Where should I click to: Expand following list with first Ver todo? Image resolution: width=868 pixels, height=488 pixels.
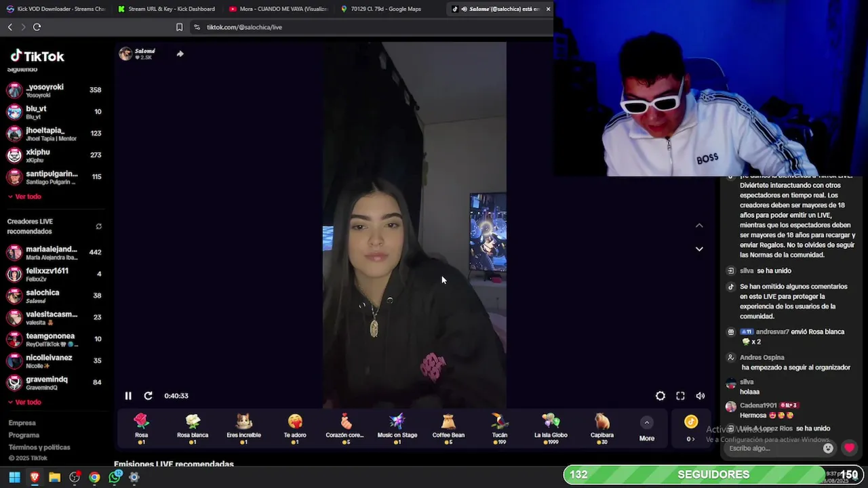(x=24, y=197)
